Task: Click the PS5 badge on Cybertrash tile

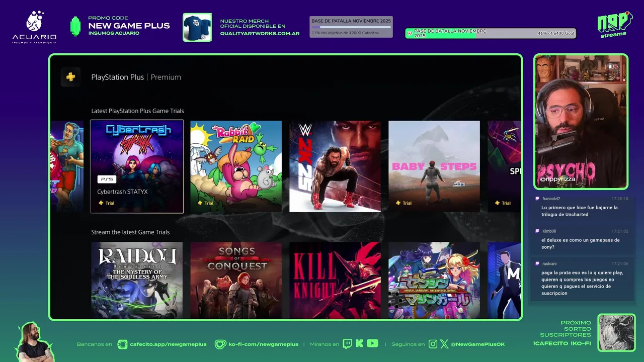Action: (107, 179)
